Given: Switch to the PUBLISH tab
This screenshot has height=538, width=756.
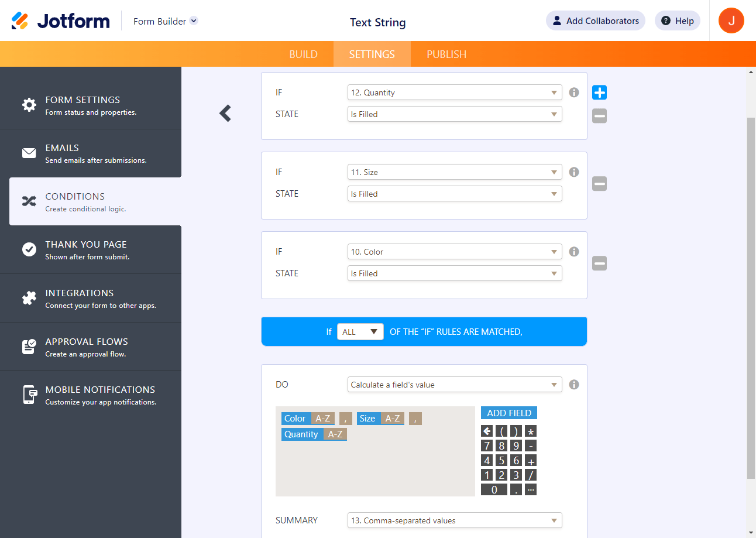Looking at the screenshot, I should 446,54.
